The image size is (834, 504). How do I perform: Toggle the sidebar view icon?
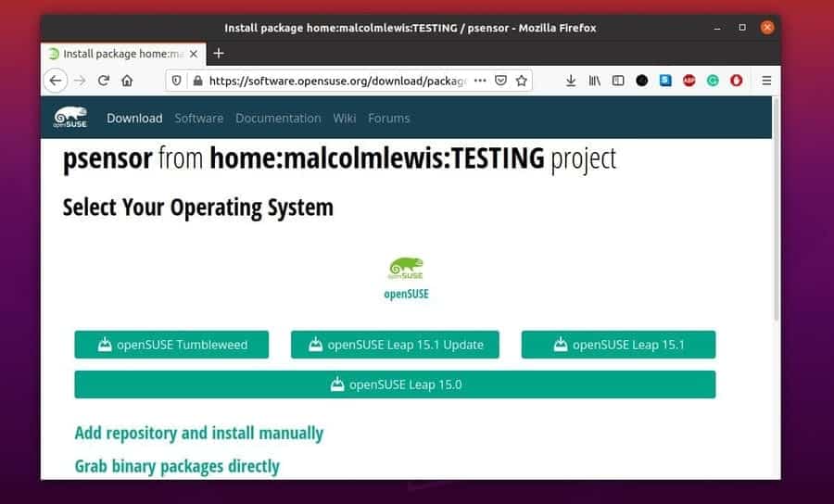pyautogui.click(x=618, y=81)
